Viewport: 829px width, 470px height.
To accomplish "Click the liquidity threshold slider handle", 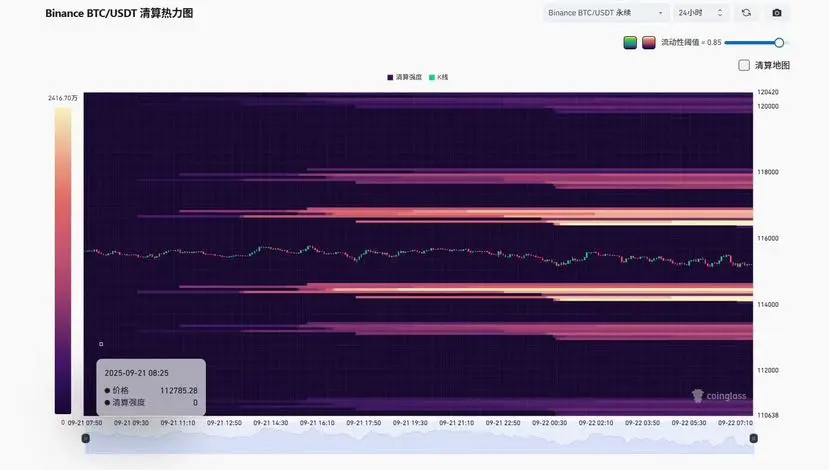I will coord(779,42).
